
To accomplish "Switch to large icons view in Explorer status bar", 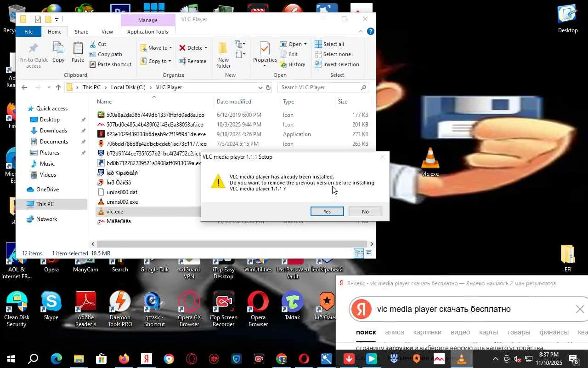I will tap(368, 253).
